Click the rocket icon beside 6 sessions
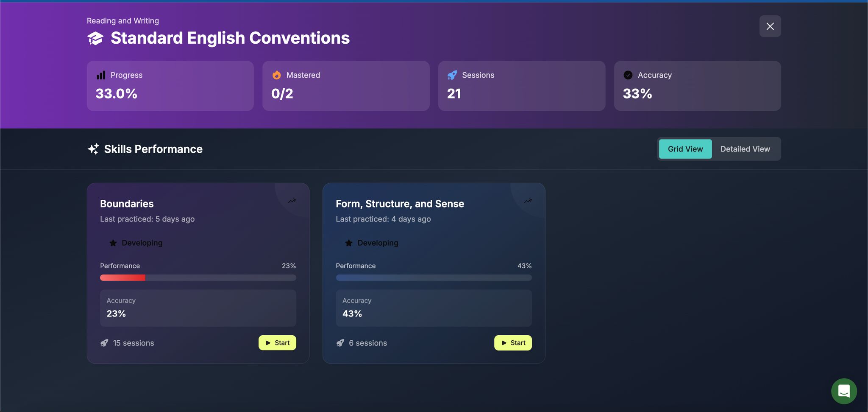Viewport: 868px width, 412px height. tap(340, 343)
